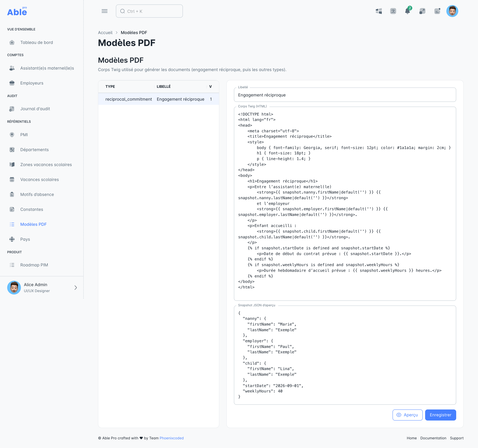478x448 pixels.
Task: Follow the Accueil breadcrumb link
Action: 105,32
